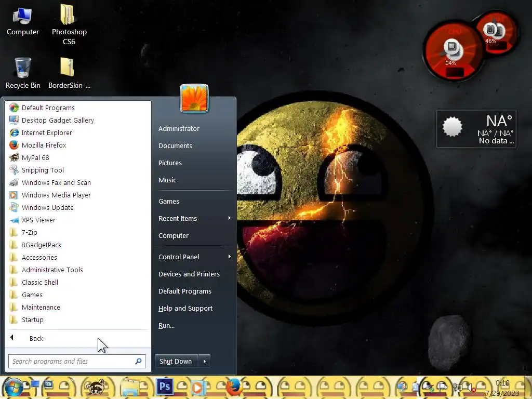The height and width of the screenshot is (399, 532).
Task: Open Photoshop from the taskbar
Action: coord(165,387)
